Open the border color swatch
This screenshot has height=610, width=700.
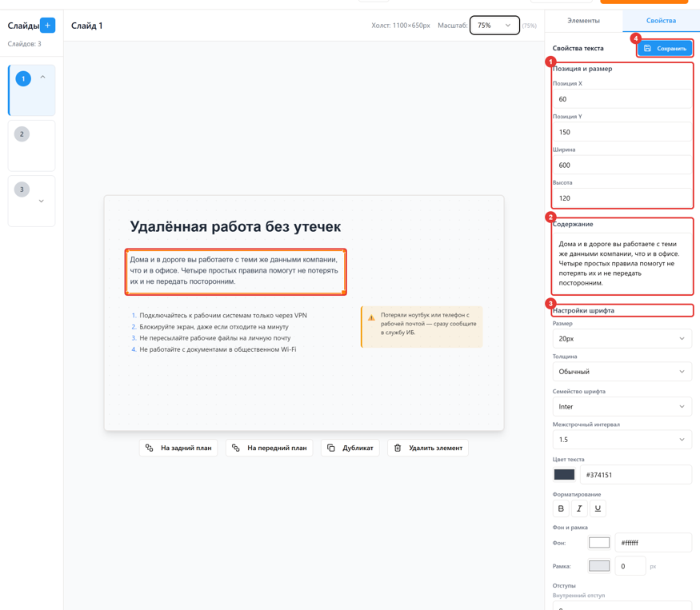[x=599, y=566]
